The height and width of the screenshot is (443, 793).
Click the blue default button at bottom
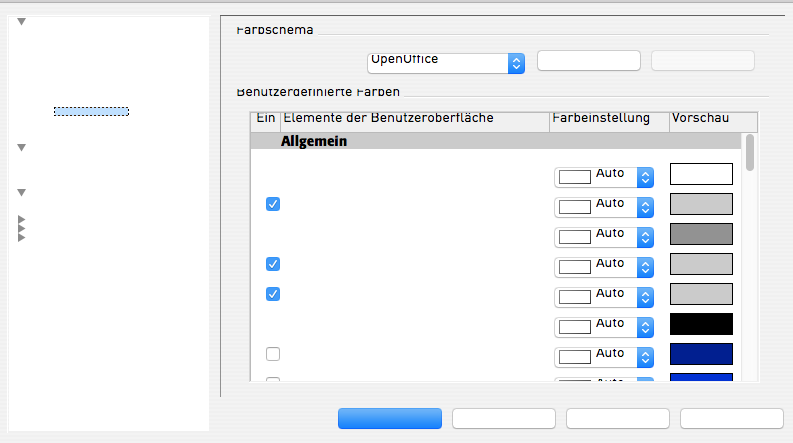(x=390, y=418)
